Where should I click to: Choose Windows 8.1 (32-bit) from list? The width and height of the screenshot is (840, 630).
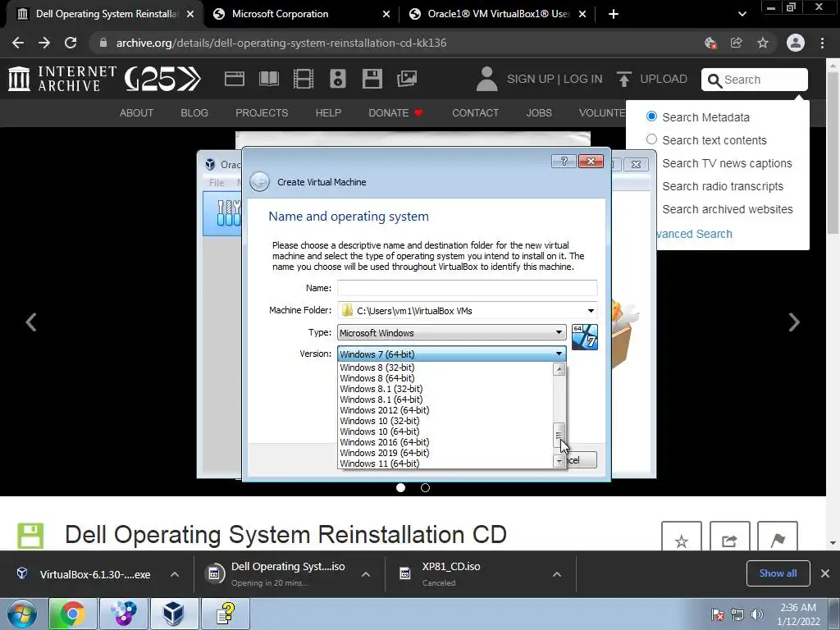[x=381, y=389]
